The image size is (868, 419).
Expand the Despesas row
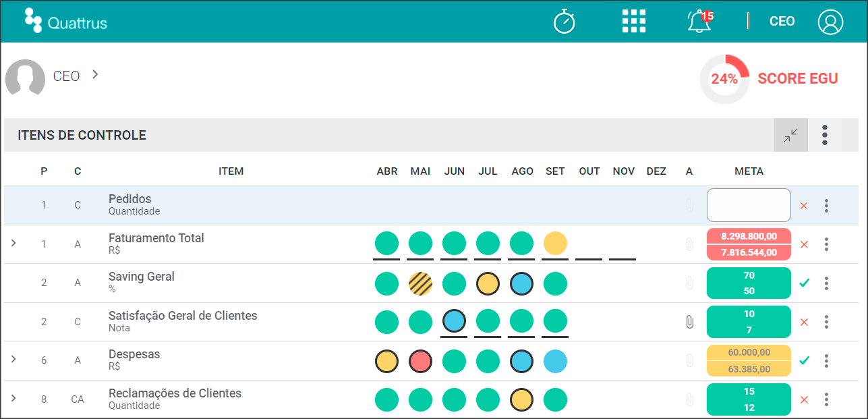tap(13, 359)
